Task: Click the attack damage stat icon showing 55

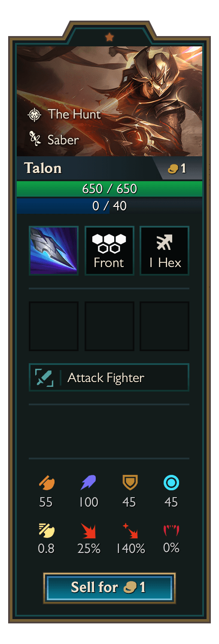Action: tap(46, 483)
